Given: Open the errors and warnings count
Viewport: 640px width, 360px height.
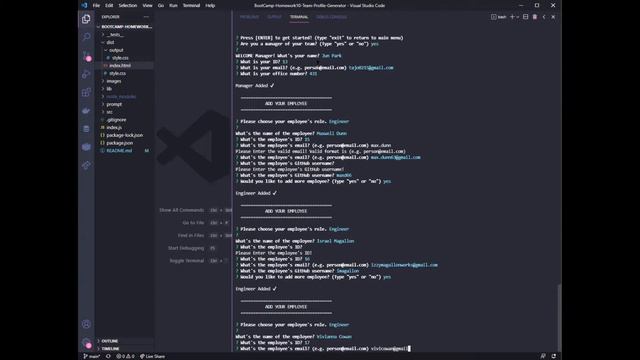Looking at the screenshot, I should tap(125, 356).
